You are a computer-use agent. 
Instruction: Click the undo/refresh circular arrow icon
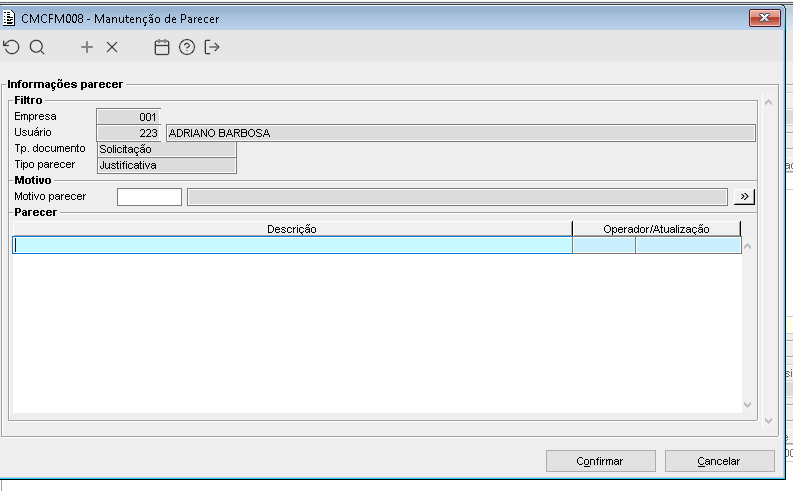[11, 47]
